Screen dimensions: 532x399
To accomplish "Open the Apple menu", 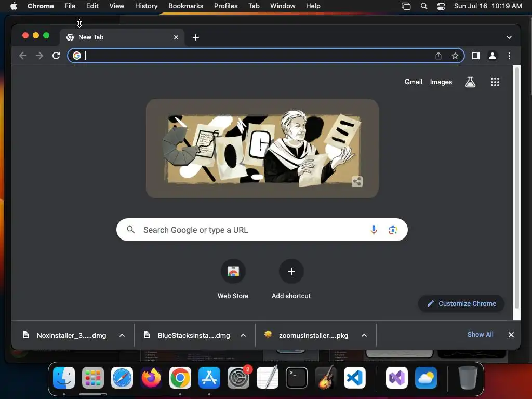I will 14,6.
